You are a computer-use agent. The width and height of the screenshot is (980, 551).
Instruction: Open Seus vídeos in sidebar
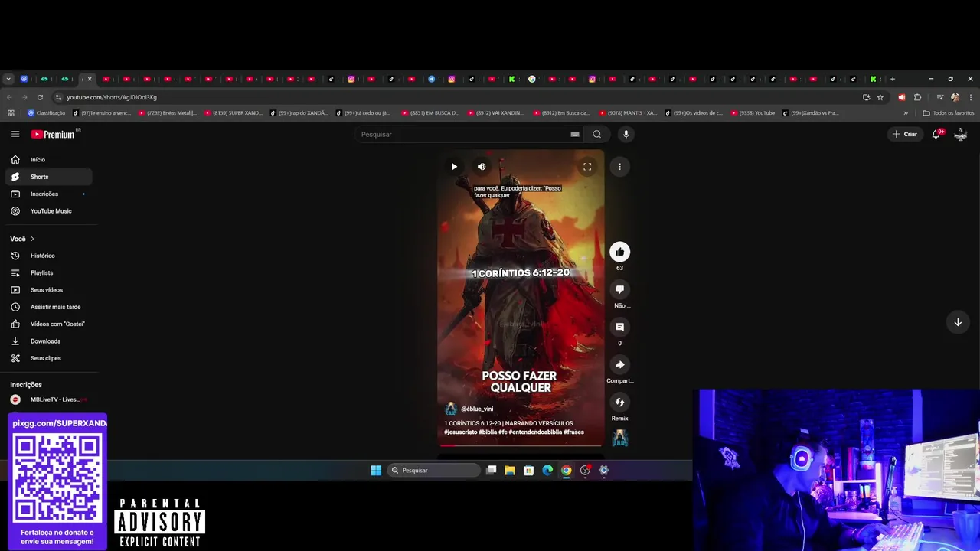(49, 290)
